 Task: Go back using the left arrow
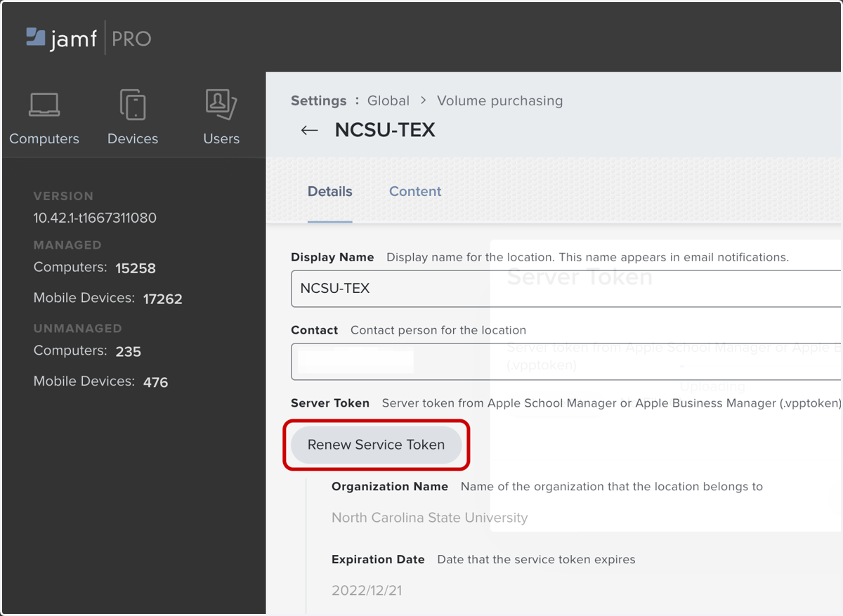[309, 131]
